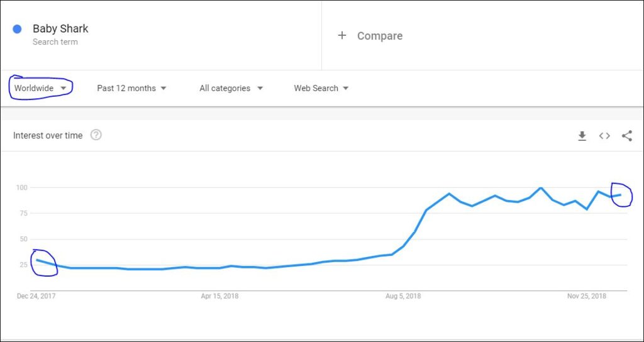Edit the Baby Shark search term
Image resolution: width=644 pixels, height=342 pixels.
click(x=60, y=29)
